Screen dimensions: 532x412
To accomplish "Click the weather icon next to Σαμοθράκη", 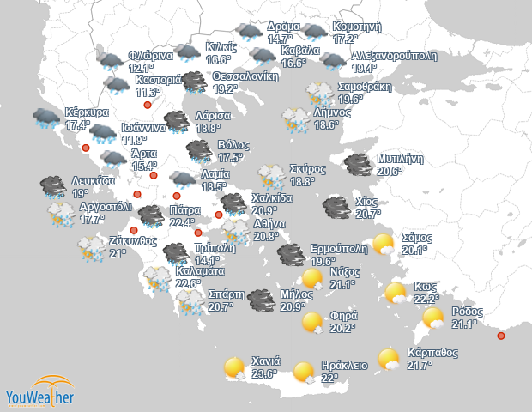I will pos(320,93).
